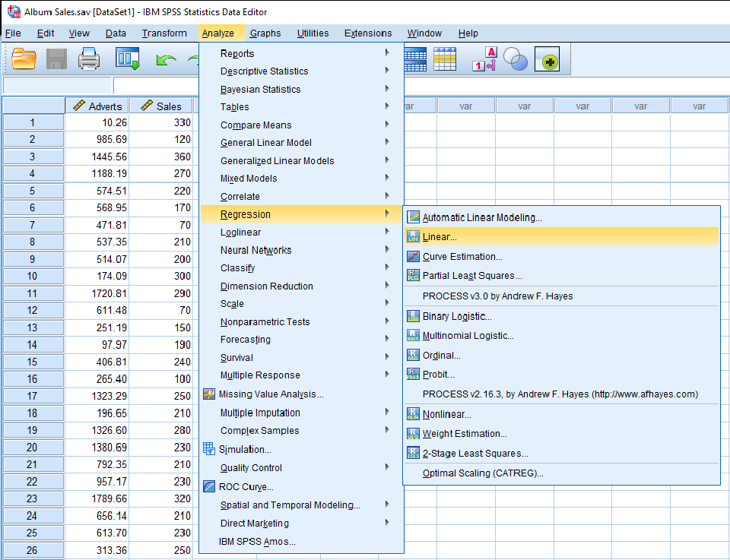This screenshot has width=730, height=560.
Task: Open the Graphs menu
Action: click(x=265, y=33)
